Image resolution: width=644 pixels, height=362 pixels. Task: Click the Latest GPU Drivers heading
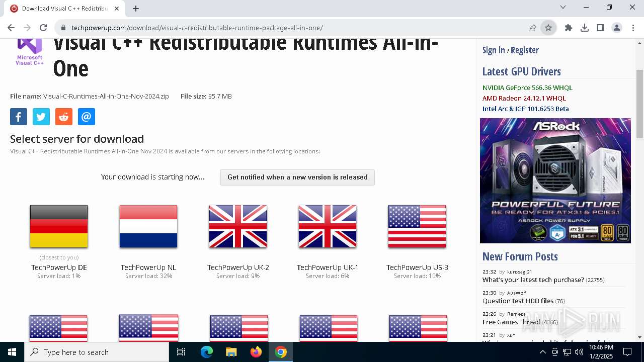click(521, 71)
